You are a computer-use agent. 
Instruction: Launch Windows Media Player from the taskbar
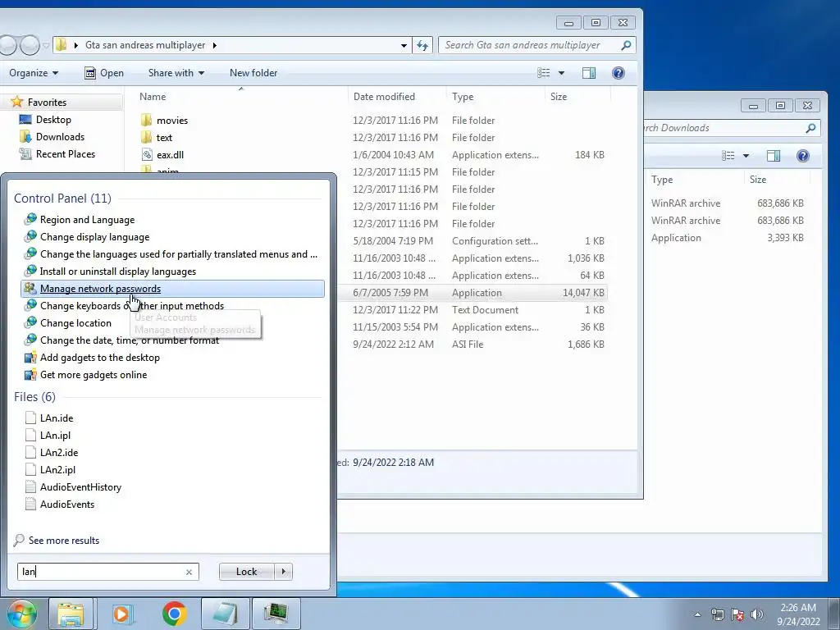(123, 614)
